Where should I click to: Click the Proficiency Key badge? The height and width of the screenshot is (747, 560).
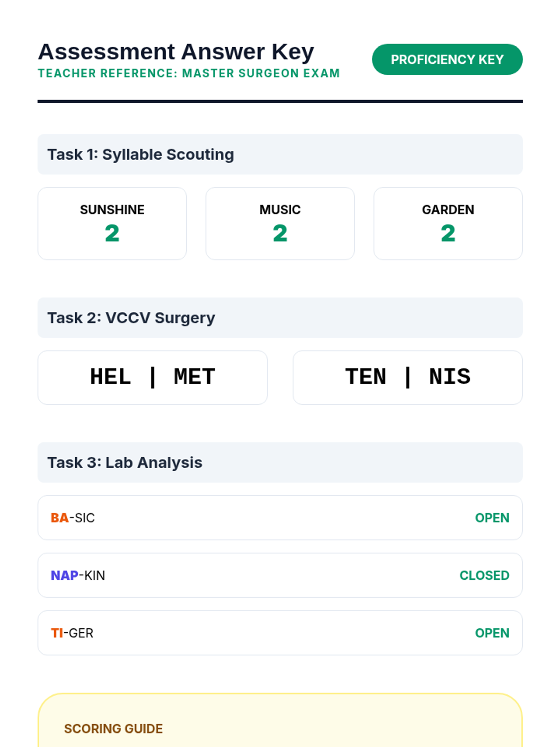pos(447,59)
